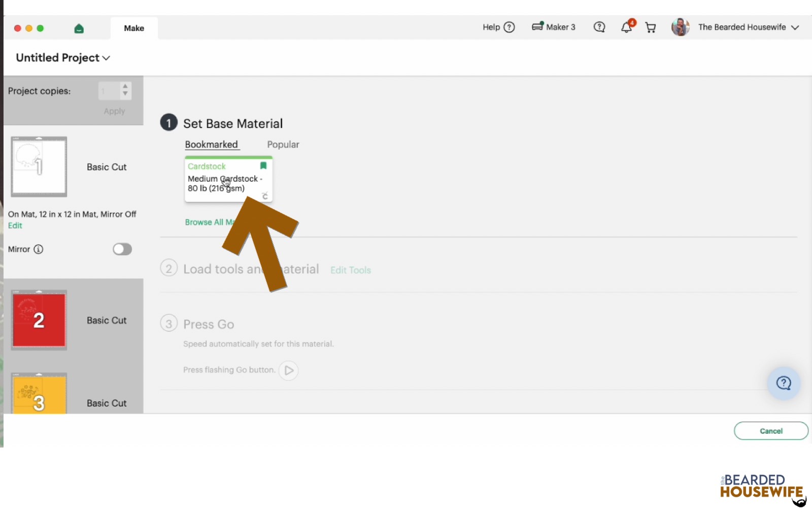
Task: Click the Project copies input field
Action: click(x=109, y=91)
